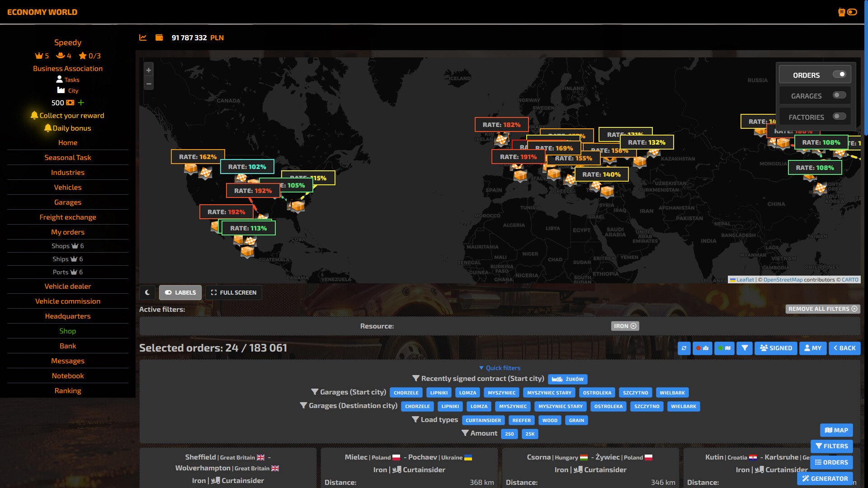The height and width of the screenshot is (488, 868).
Task: Zoom in on the map
Action: (x=148, y=70)
